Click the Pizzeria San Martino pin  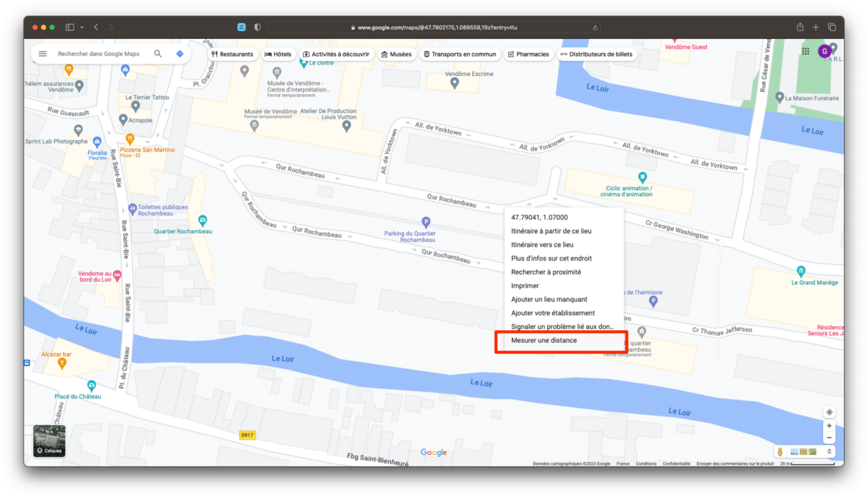tap(130, 138)
